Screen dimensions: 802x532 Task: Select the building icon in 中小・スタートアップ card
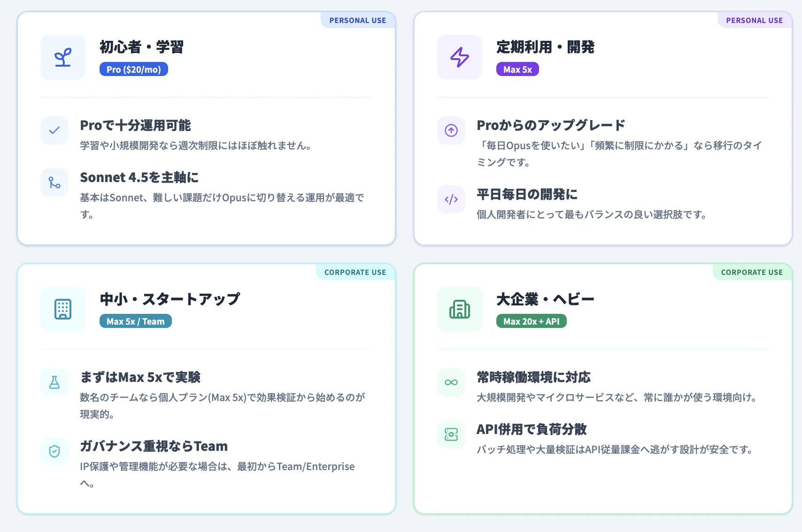[x=62, y=309]
